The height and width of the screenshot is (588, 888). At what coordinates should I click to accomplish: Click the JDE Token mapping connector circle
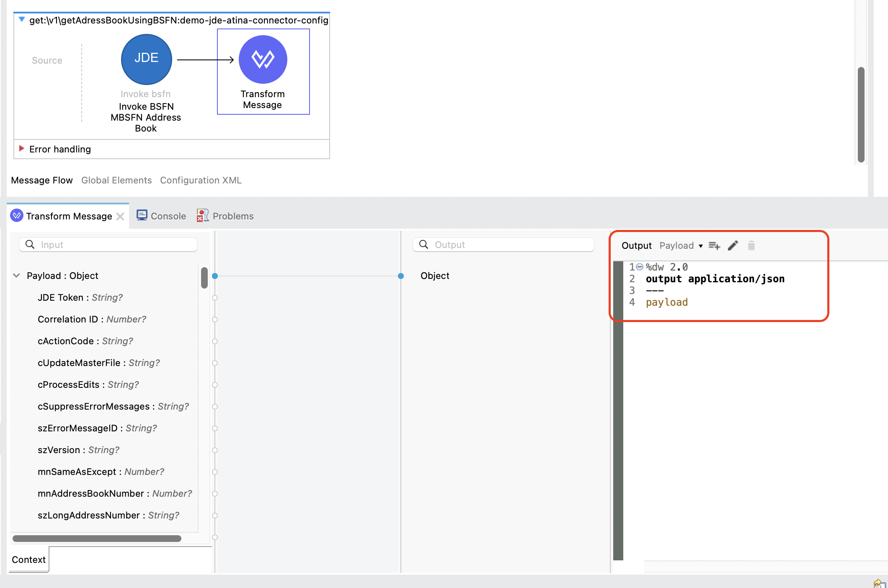[215, 298]
